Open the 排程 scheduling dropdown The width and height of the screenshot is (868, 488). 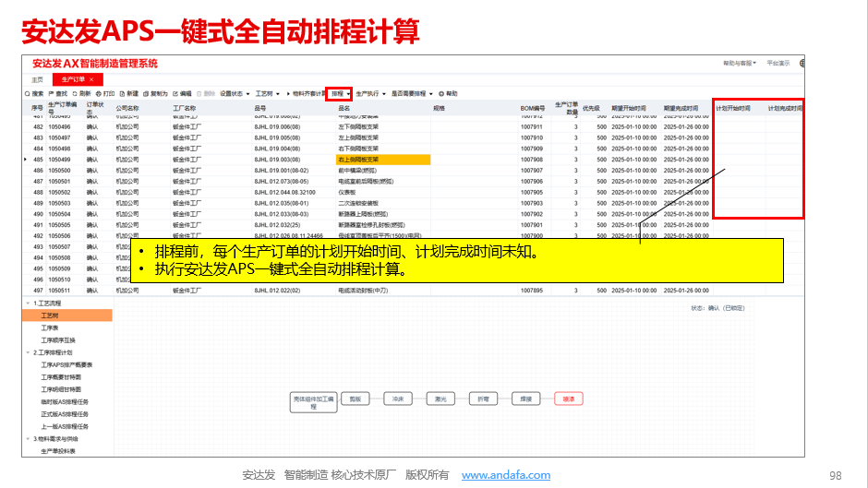tap(340, 93)
